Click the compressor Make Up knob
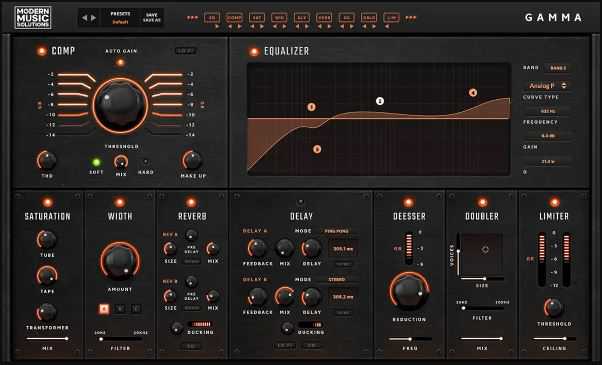 tap(192, 160)
